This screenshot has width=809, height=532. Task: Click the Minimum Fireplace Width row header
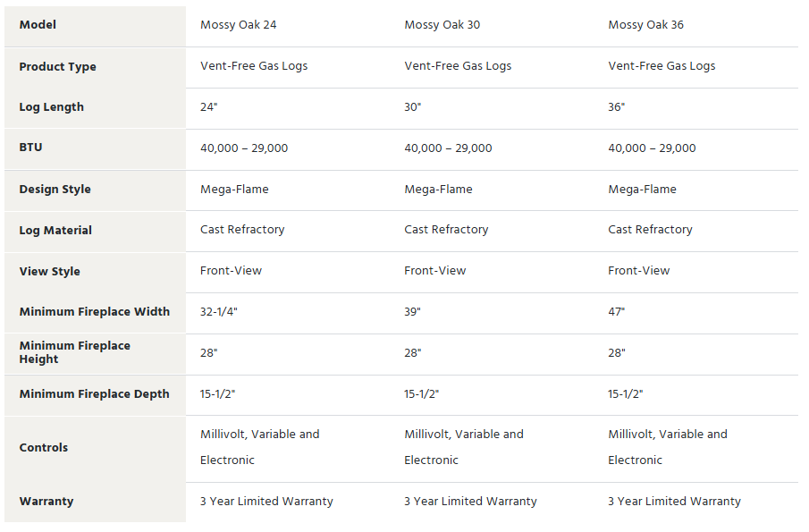click(x=94, y=312)
